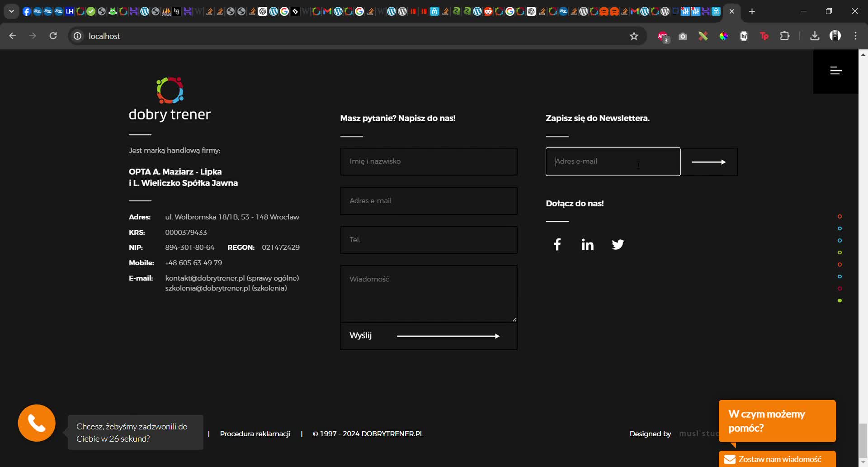Open the hamburger navigation menu
This screenshot has width=868, height=467.
(x=835, y=71)
